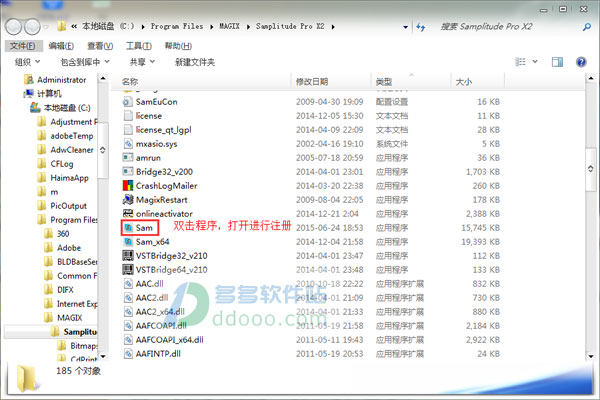Open the 共享 dropdown
The image size is (600, 400).
[142, 62]
